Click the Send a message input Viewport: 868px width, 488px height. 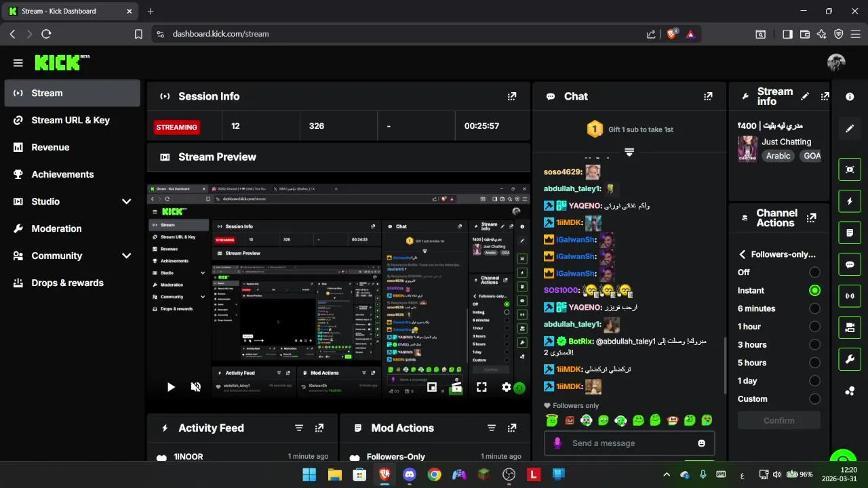(629, 443)
